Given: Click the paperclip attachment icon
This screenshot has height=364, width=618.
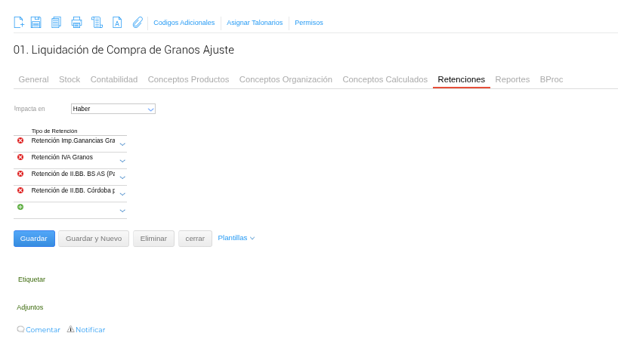Looking at the screenshot, I should click(138, 23).
